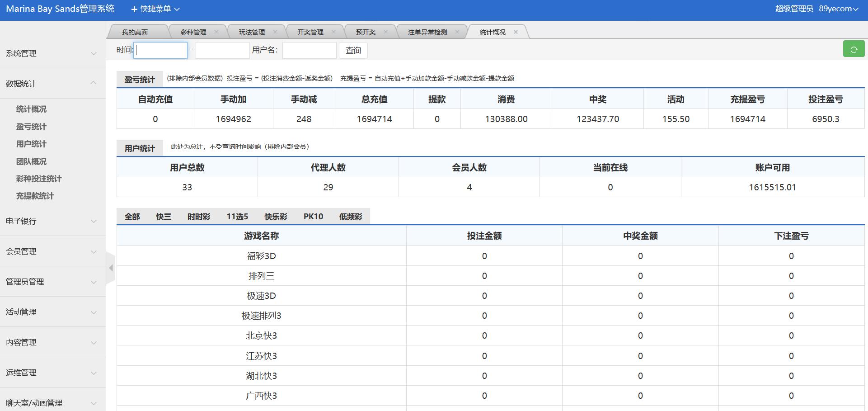Image resolution: width=868 pixels, height=411 pixels.
Task: Click the green refresh icon
Action: 854,49
